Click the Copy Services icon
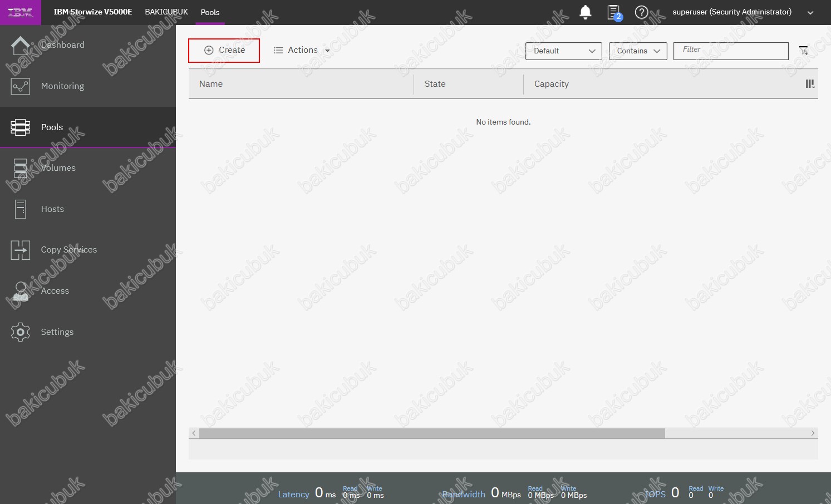This screenshot has height=504, width=831. click(x=21, y=250)
